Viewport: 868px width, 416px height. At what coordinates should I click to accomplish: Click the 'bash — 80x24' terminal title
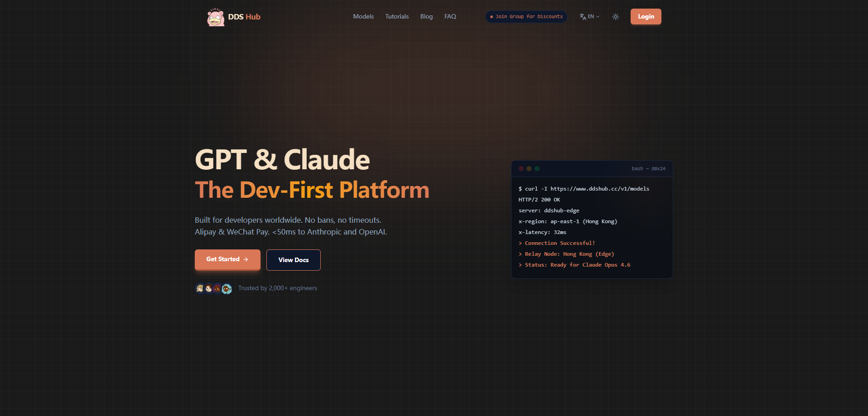coord(649,168)
